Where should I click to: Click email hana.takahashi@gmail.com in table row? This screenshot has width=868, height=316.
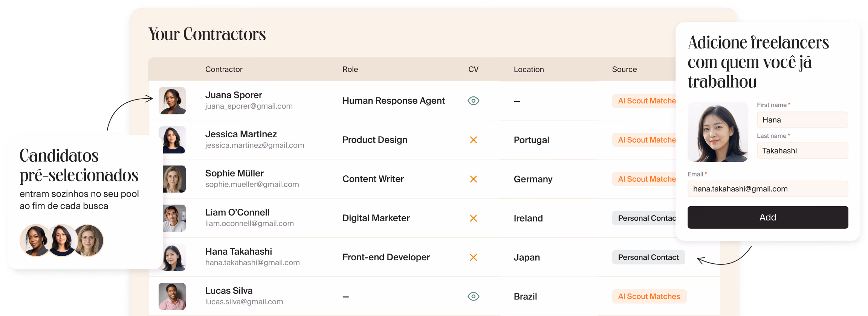[252, 263]
